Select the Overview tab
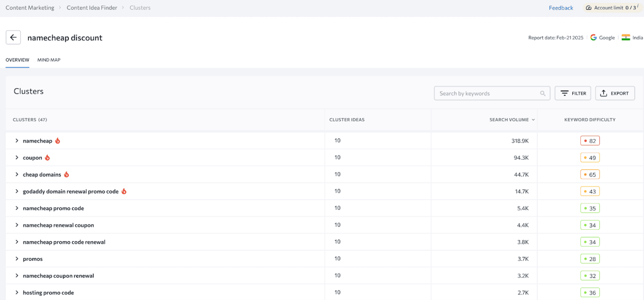Viewport: 644px width, 300px height. pyautogui.click(x=17, y=60)
